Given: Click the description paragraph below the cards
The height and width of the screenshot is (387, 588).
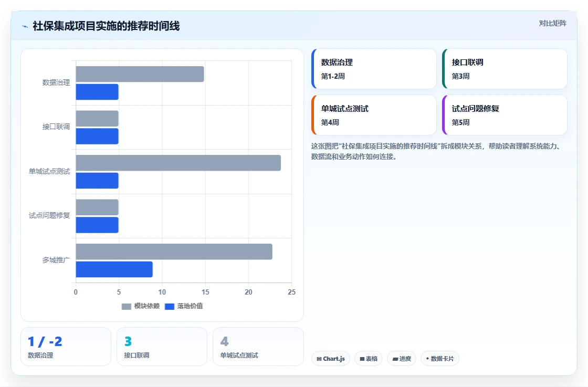Looking at the screenshot, I should pyautogui.click(x=437, y=152).
